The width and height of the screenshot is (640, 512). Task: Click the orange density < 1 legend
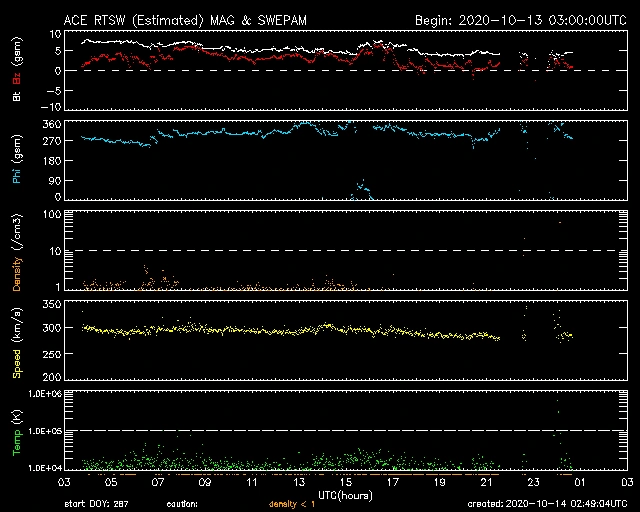click(295, 504)
